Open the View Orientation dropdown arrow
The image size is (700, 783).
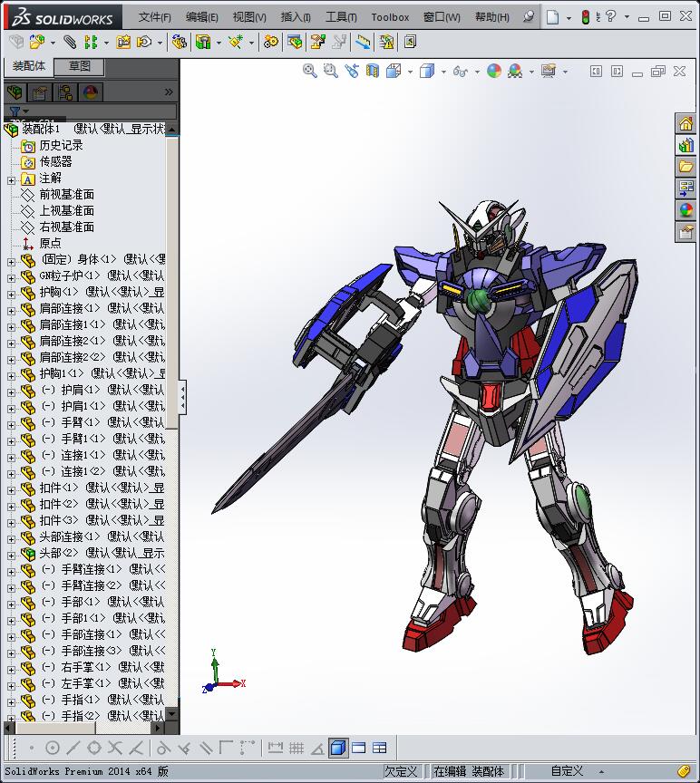tap(410, 72)
